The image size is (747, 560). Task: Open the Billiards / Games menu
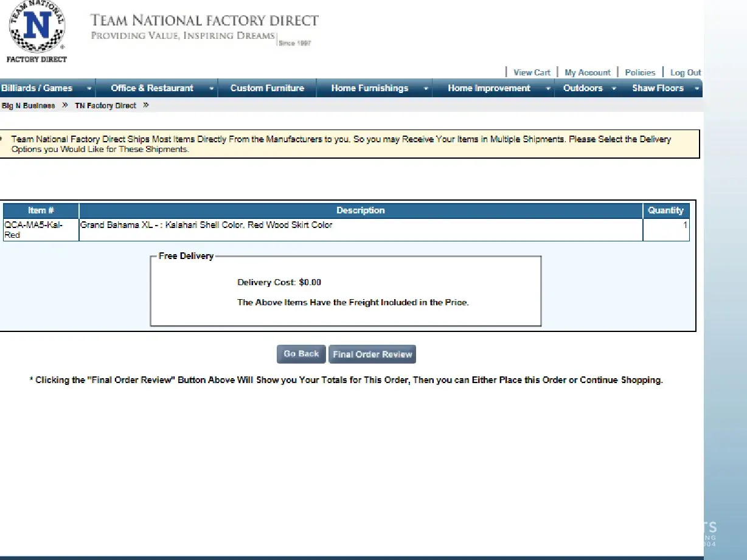pos(37,88)
